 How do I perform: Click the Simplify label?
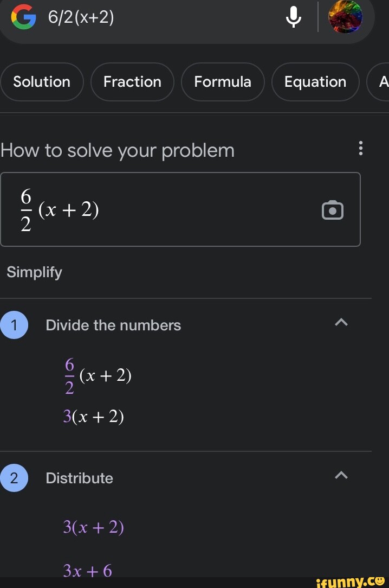click(x=34, y=272)
